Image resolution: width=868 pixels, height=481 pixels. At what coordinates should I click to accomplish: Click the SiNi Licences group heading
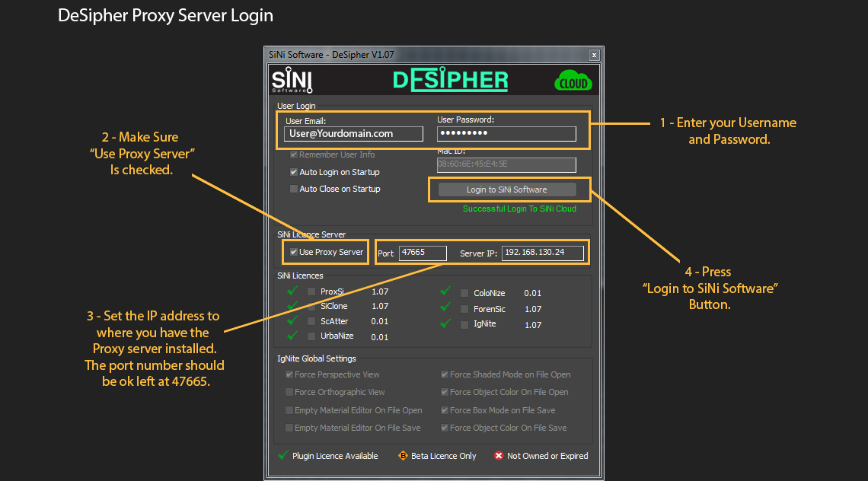[300, 276]
